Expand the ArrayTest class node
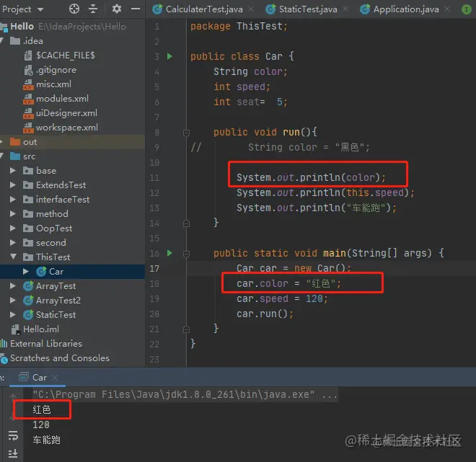The width and height of the screenshot is (476, 462). 13,285
